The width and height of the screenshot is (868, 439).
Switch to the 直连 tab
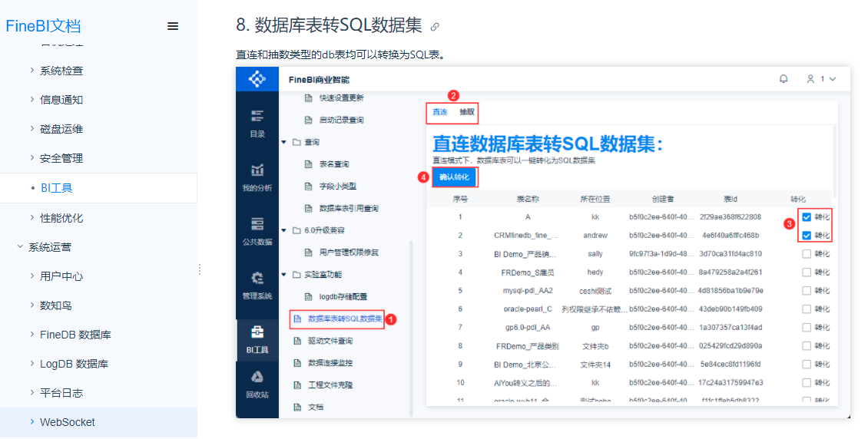[440, 112]
